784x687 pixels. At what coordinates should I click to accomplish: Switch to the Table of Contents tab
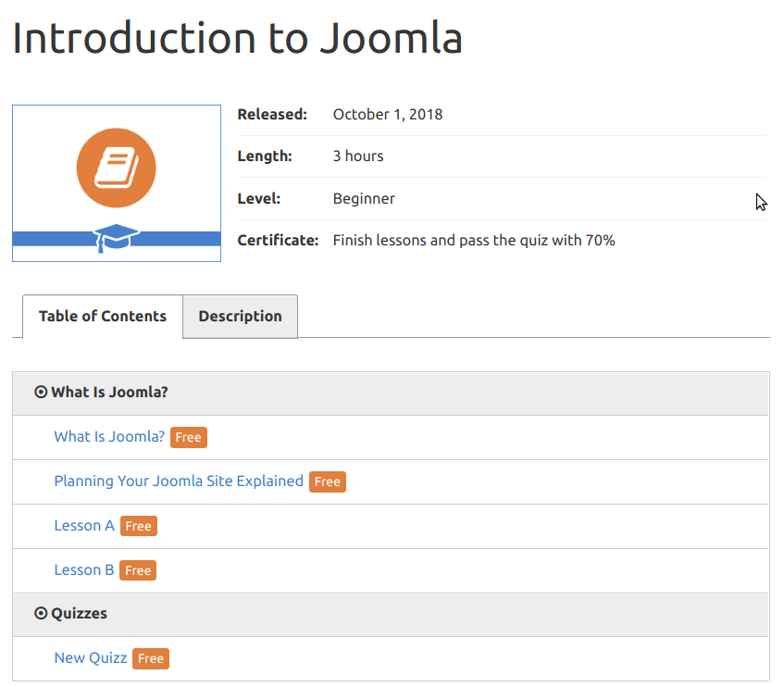(x=103, y=316)
